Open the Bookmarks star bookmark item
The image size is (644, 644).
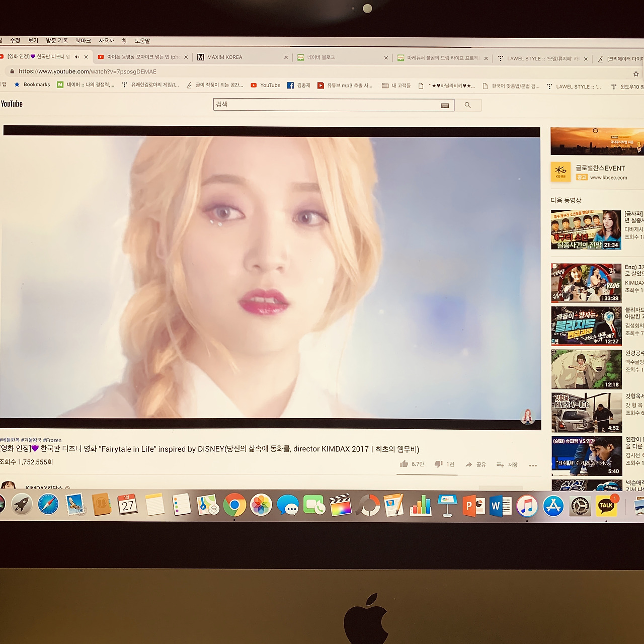(x=32, y=85)
